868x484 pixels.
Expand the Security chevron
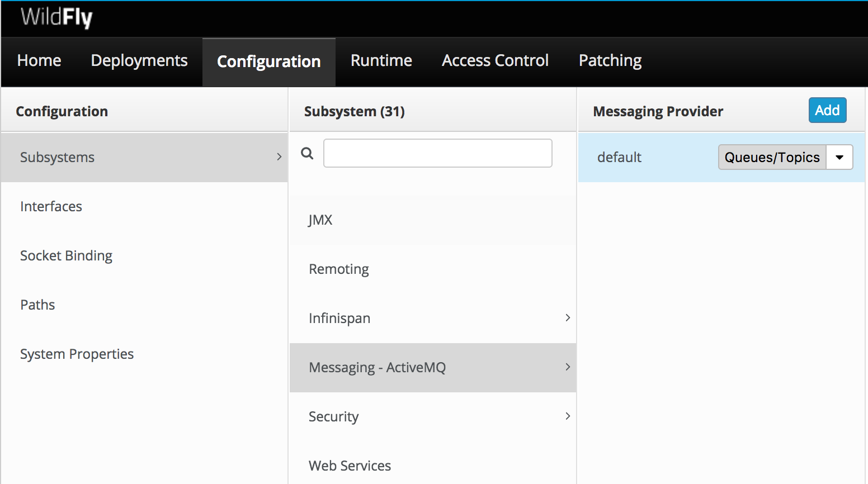[568, 416]
